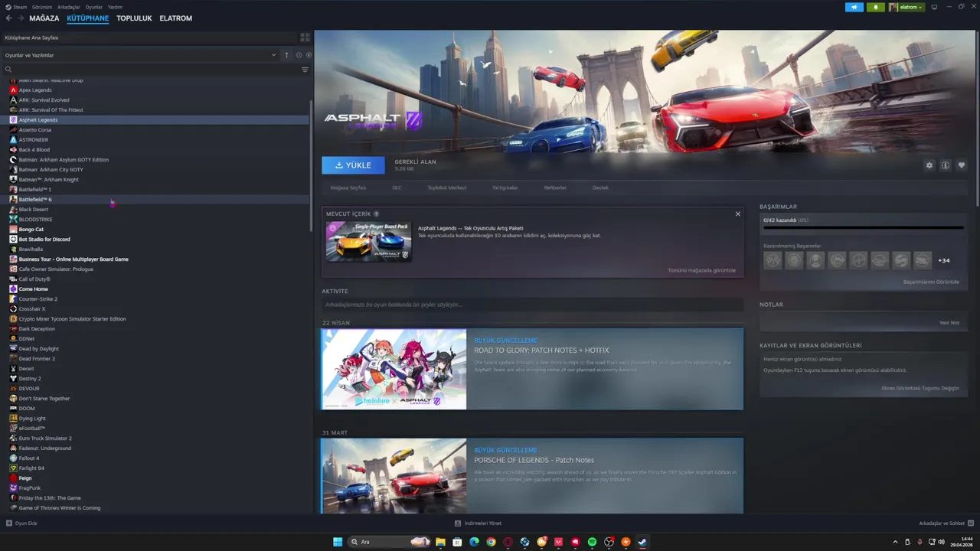Open the announcements megaphone button
Image resolution: width=980 pixels, height=551 pixels.
(854, 7)
